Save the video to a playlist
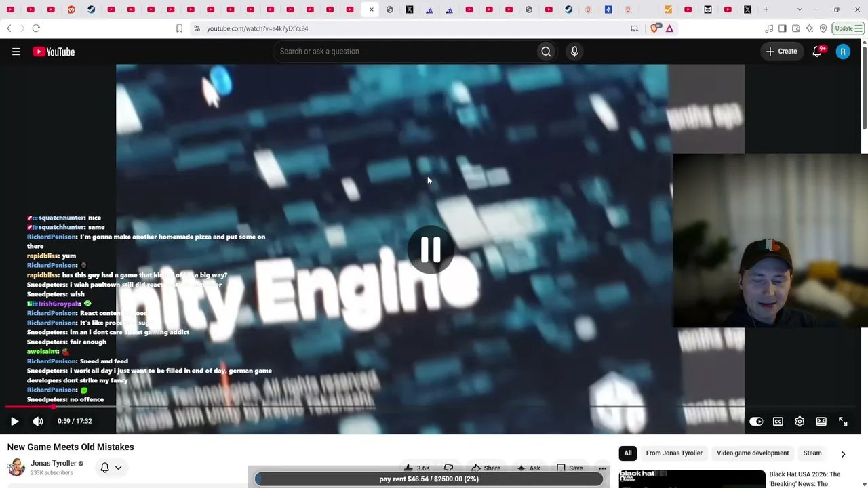 click(570, 468)
